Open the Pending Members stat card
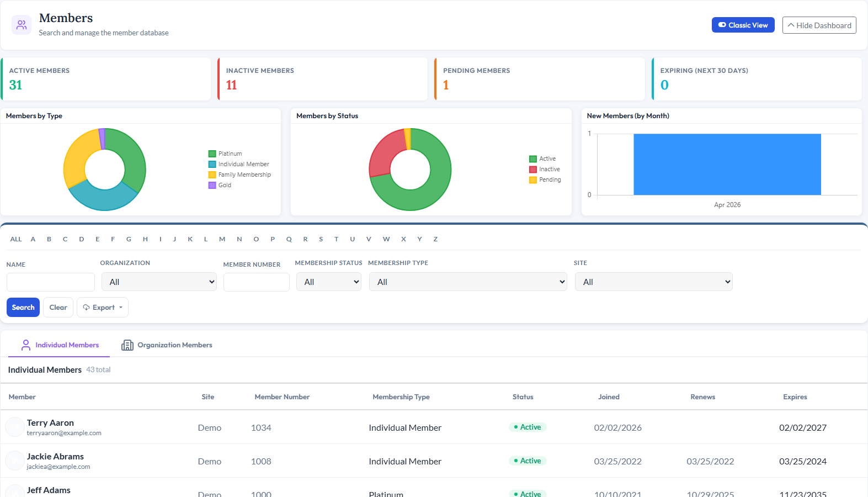This screenshot has width=868, height=497. coord(540,79)
